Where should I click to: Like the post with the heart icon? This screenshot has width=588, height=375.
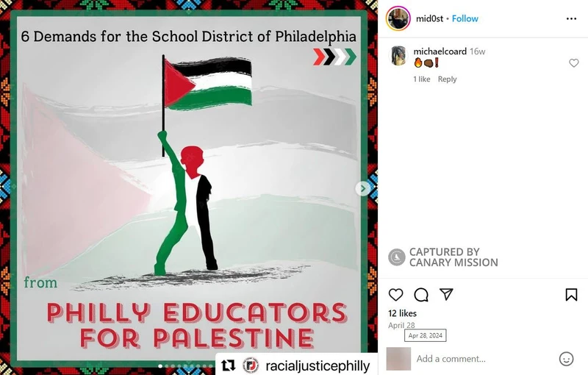pos(395,295)
